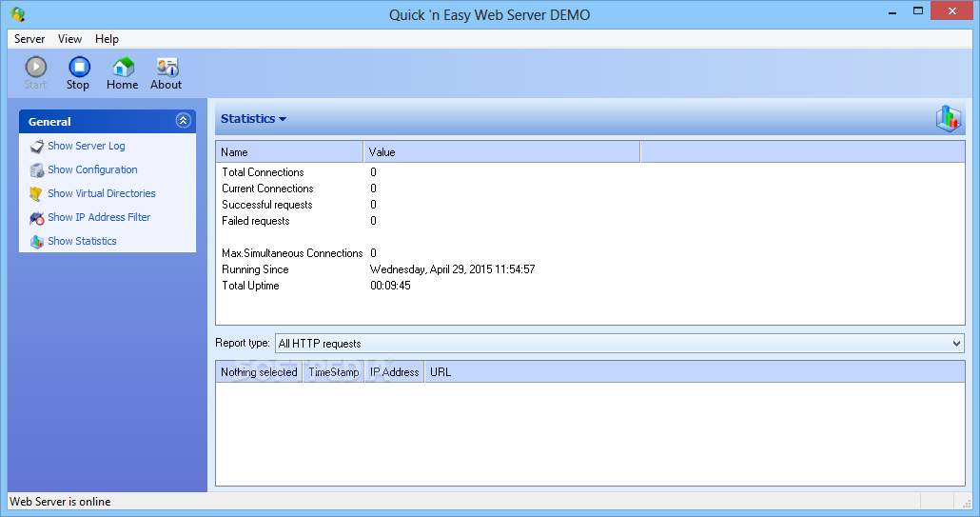980x517 pixels.
Task: Click the IP Address column header
Action: pos(394,372)
